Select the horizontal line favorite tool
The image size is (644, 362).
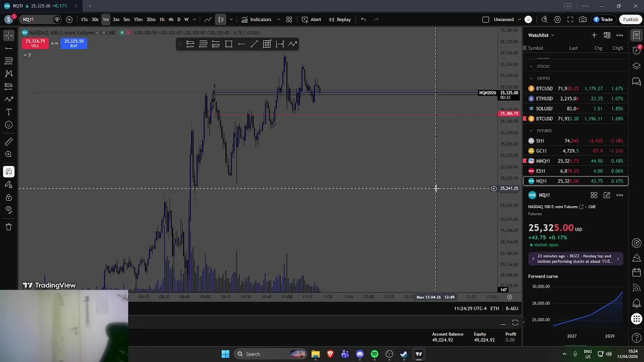tap(242, 44)
